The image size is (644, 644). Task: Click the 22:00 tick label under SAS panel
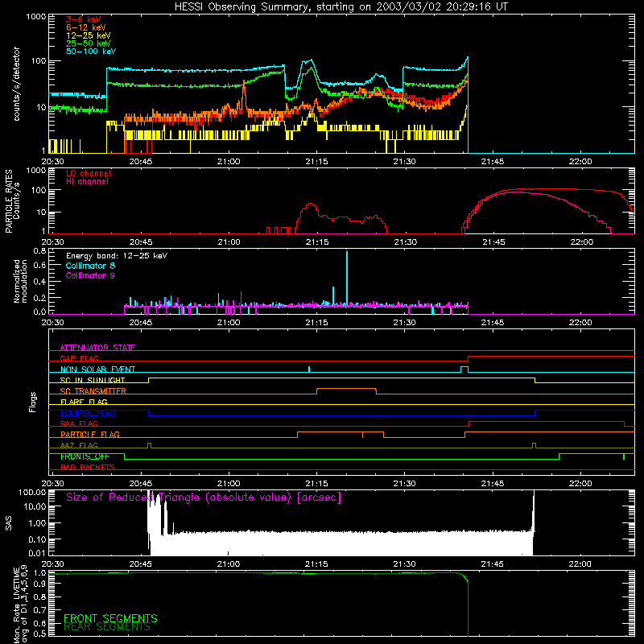tap(580, 564)
